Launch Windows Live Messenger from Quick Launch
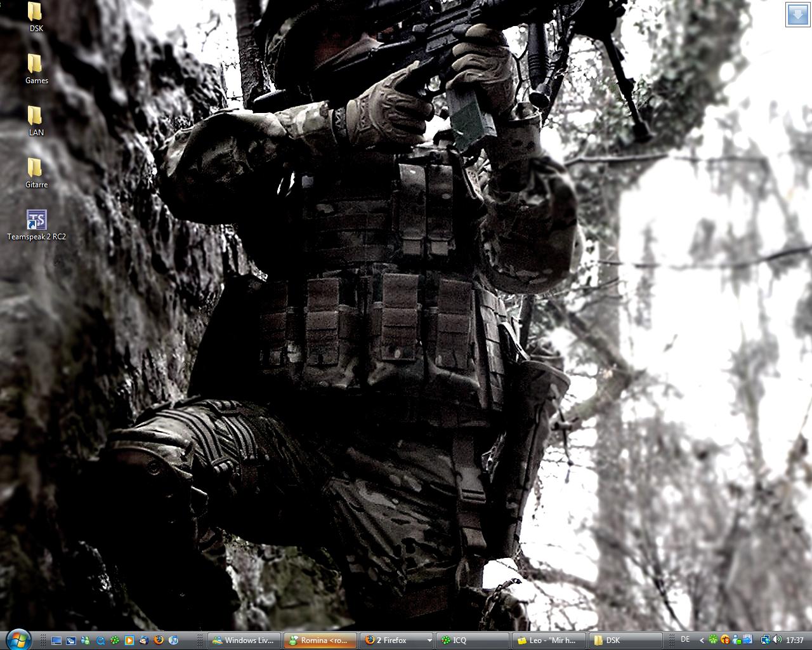Image resolution: width=812 pixels, height=650 pixels. [x=85, y=640]
